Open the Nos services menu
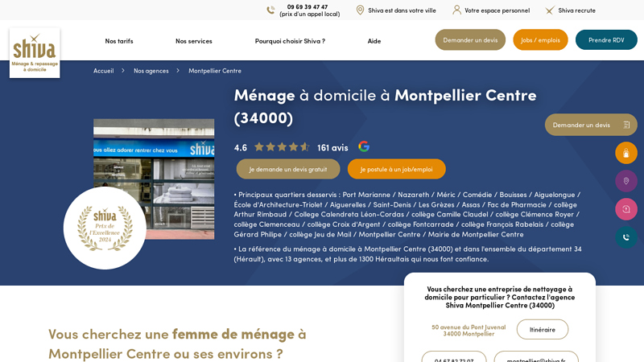Image resolution: width=644 pixels, height=362 pixels. tap(194, 41)
